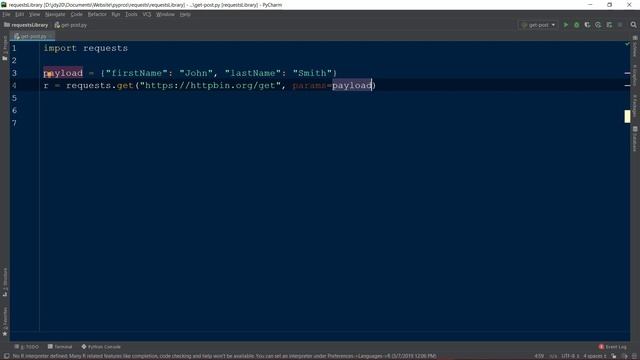Click the yellow marker in editor scrollbar
The width and height of the screenshot is (640, 360).
(x=627, y=116)
